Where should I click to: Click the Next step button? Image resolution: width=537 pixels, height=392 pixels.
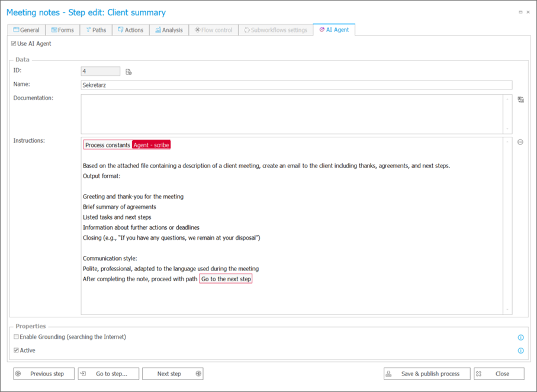click(173, 374)
